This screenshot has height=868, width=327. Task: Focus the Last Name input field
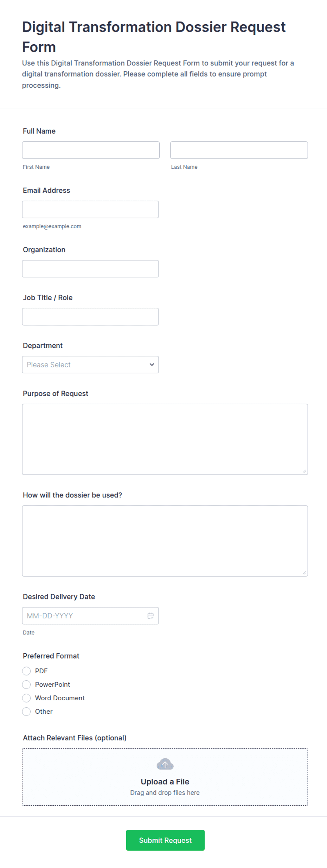pyautogui.click(x=239, y=150)
